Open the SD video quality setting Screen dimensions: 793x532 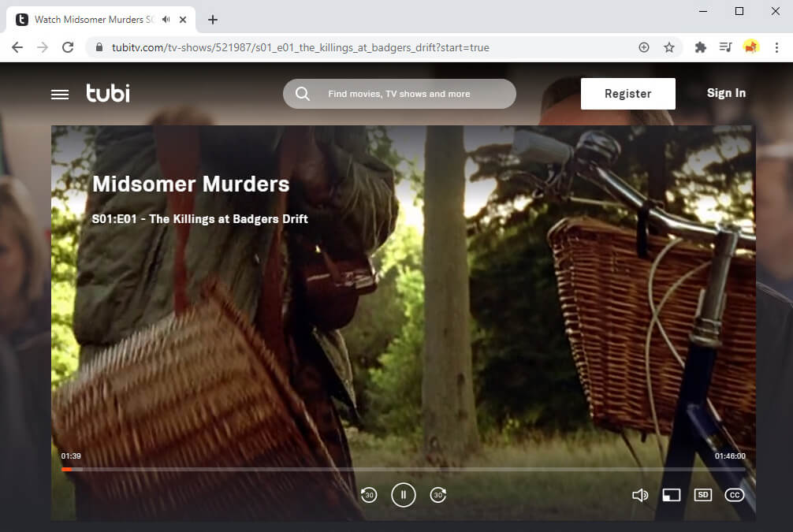(702, 495)
